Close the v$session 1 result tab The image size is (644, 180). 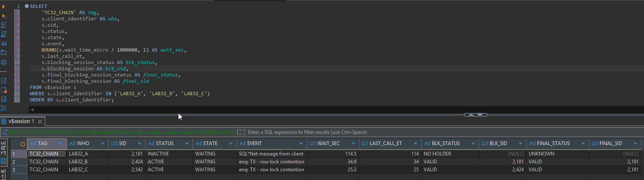40,122
